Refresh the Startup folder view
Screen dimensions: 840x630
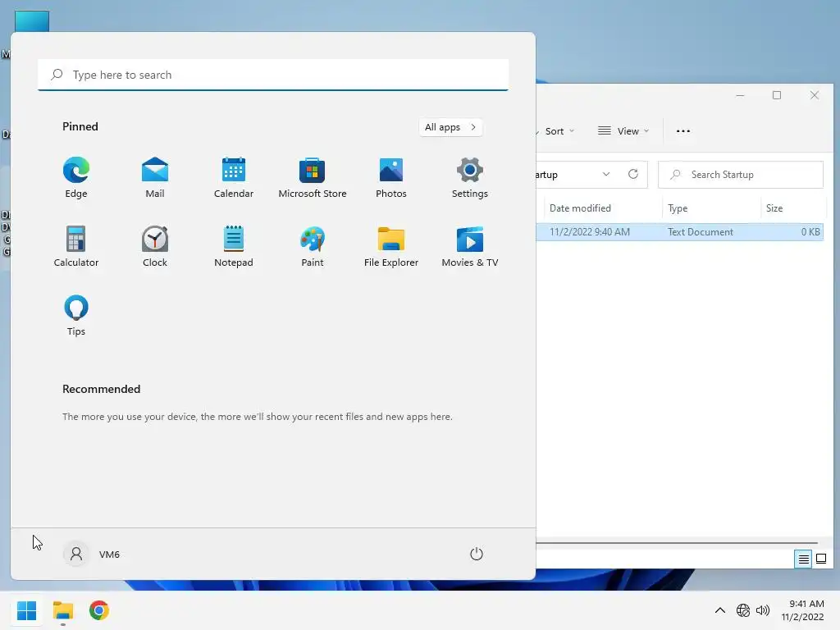[x=632, y=174]
